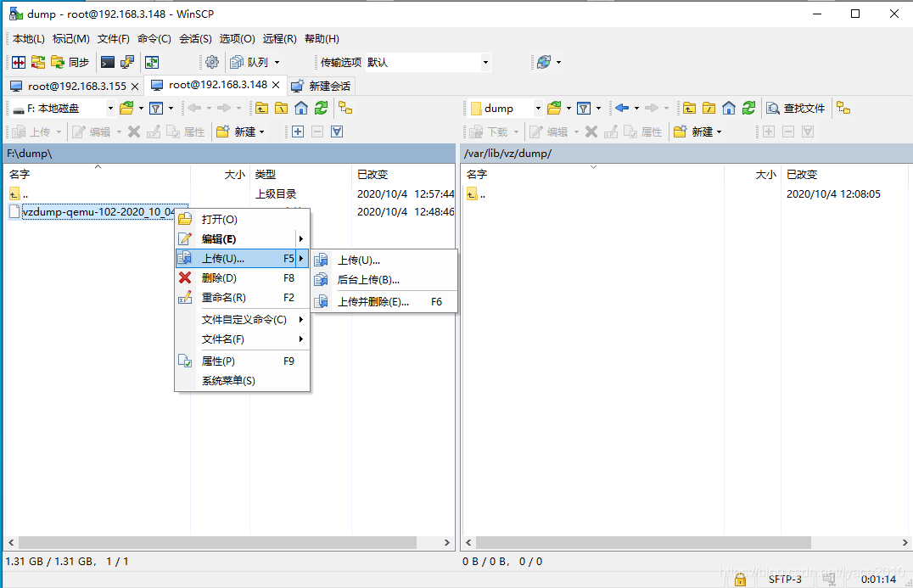Sort local list by 名字 column
913x588 pixels.
[98, 174]
